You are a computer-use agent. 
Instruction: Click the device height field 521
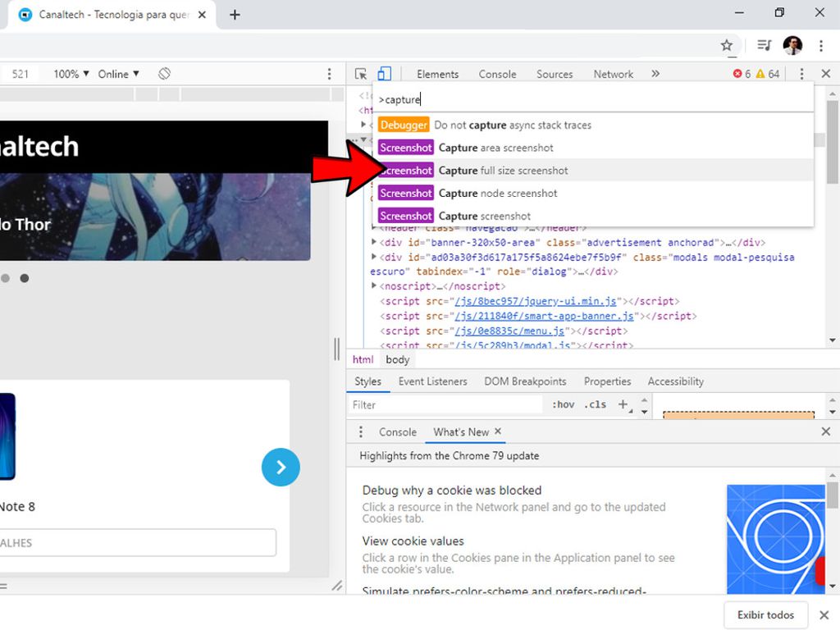[20, 74]
